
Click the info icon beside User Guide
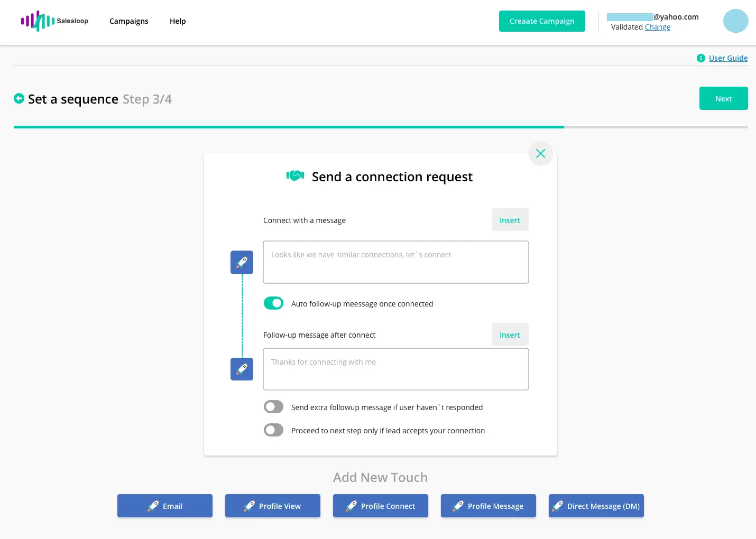pyautogui.click(x=701, y=58)
